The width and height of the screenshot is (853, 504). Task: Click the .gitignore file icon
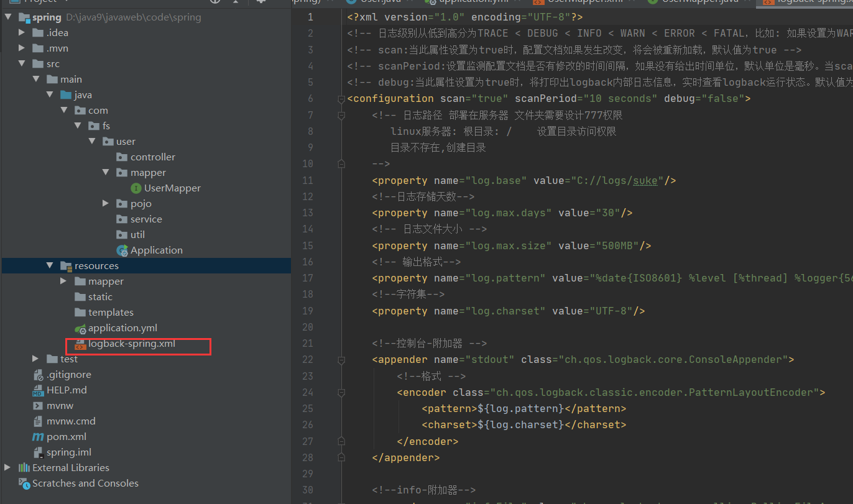tap(38, 375)
